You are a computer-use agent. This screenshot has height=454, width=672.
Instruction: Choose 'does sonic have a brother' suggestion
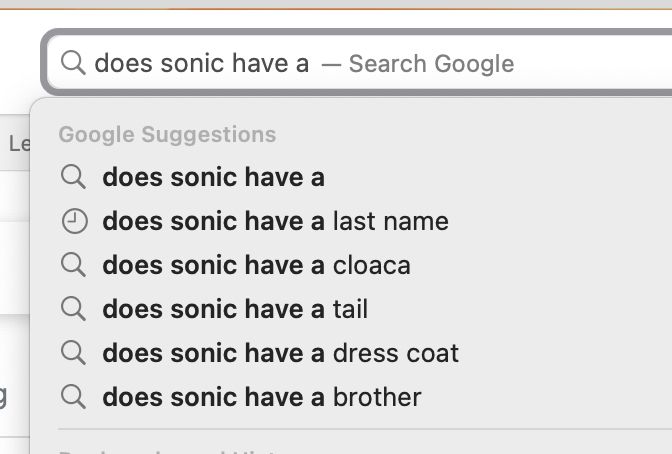262,397
